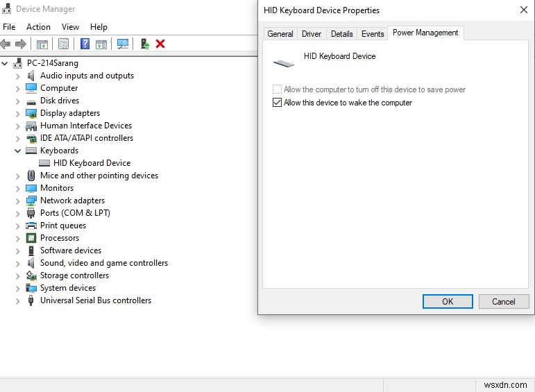Switch to the General tab

(280, 34)
